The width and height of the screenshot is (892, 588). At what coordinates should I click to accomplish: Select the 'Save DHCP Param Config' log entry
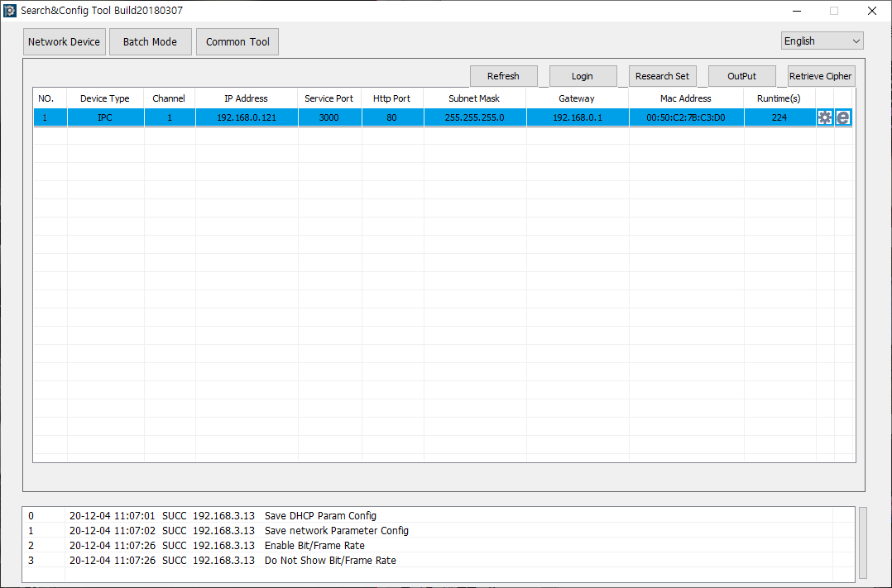click(x=320, y=515)
